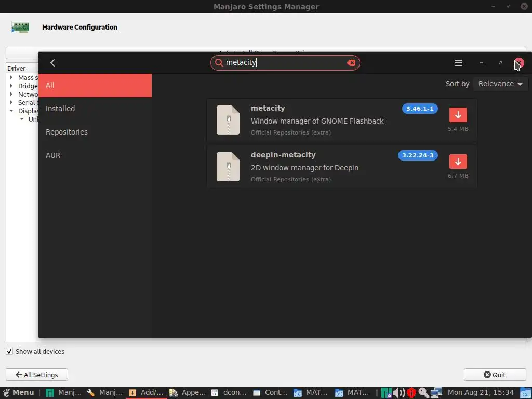Viewport: 532px width, 399px height.
Task: Close the Manjaro Settings Manager window
Action: [x=524, y=6]
